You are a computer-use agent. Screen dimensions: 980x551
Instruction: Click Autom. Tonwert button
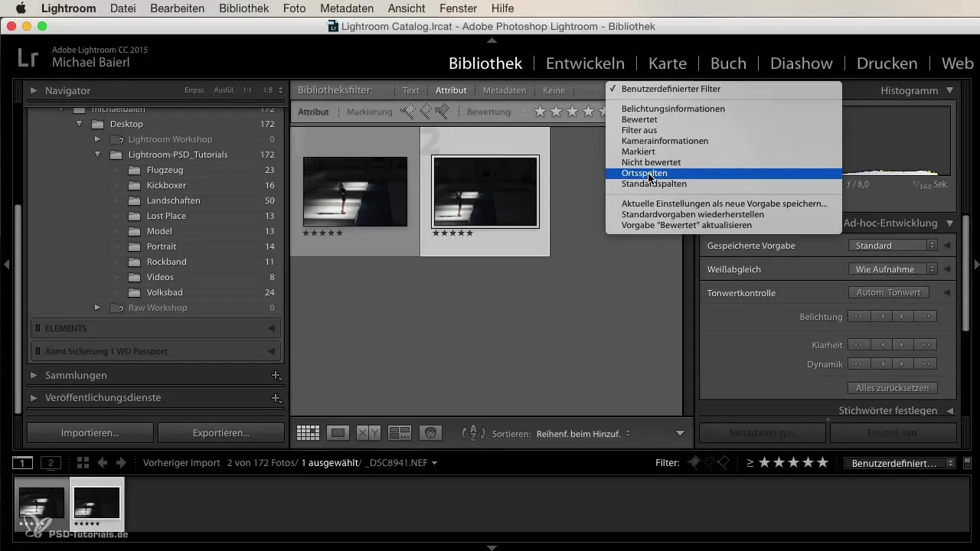(x=889, y=292)
